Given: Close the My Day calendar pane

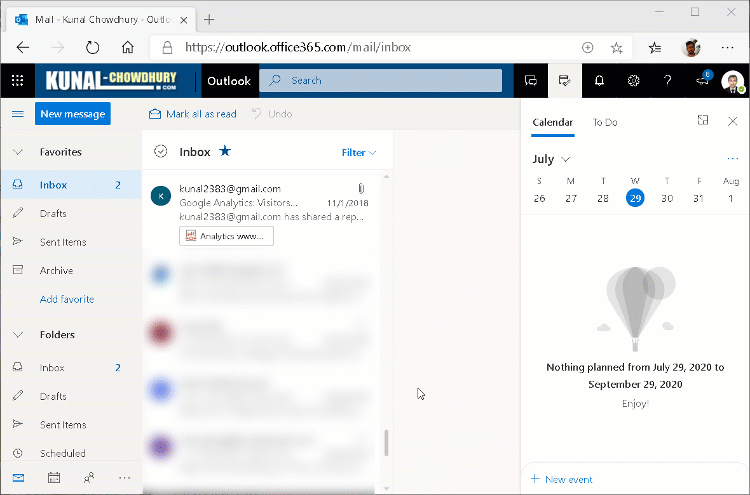Looking at the screenshot, I should pyautogui.click(x=732, y=121).
